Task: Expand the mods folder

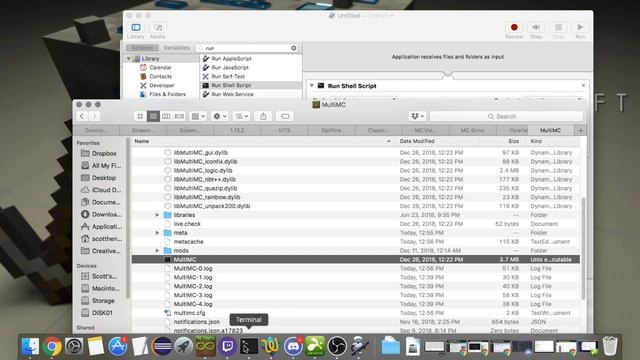Action: point(157,251)
